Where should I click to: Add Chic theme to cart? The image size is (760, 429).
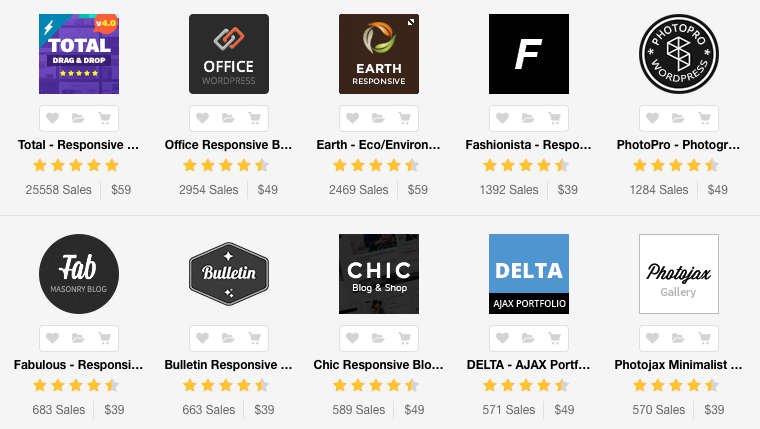404,338
